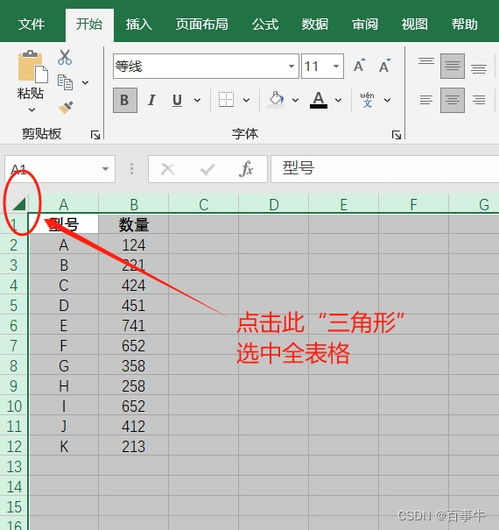Apply font color A
Screen dimensions: 499x530
(318, 100)
